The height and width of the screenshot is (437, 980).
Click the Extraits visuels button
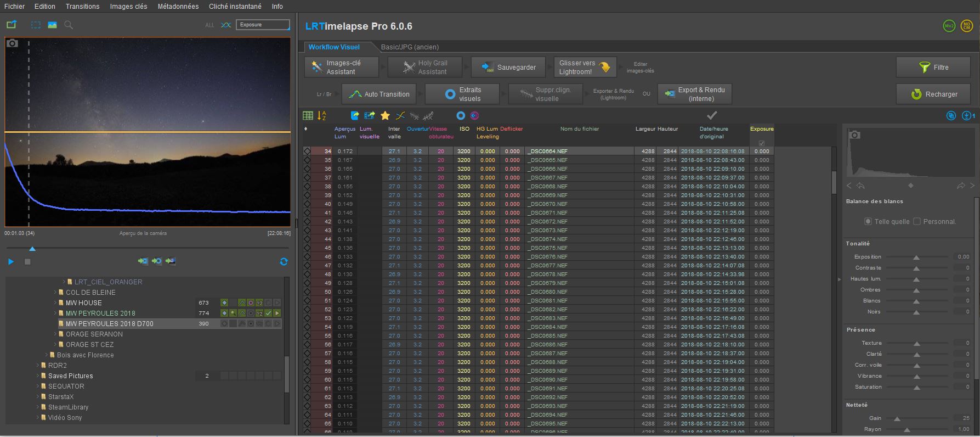(x=462, y=94)
